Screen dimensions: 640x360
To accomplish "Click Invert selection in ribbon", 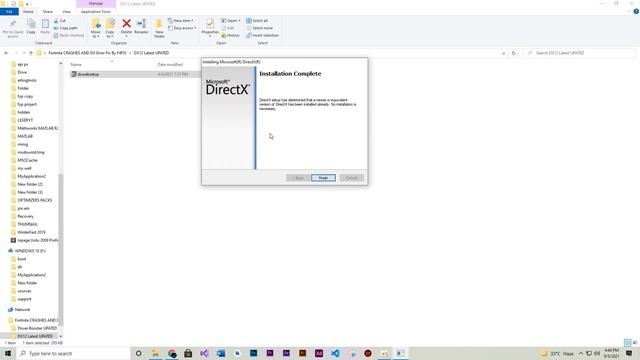I will [x=262, y=36].
